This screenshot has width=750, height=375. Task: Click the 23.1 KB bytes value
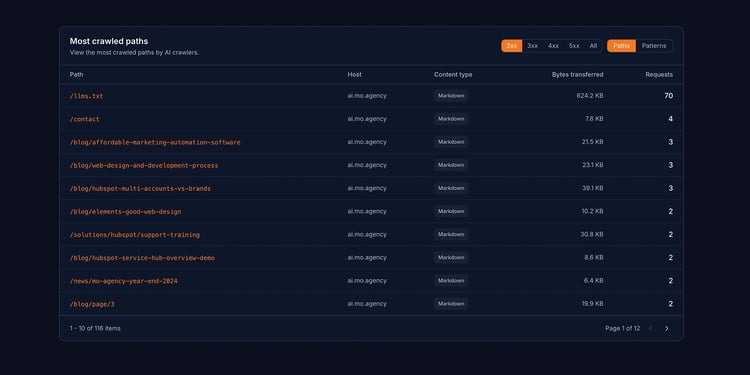pyautogui.click(x=593, y=165)
